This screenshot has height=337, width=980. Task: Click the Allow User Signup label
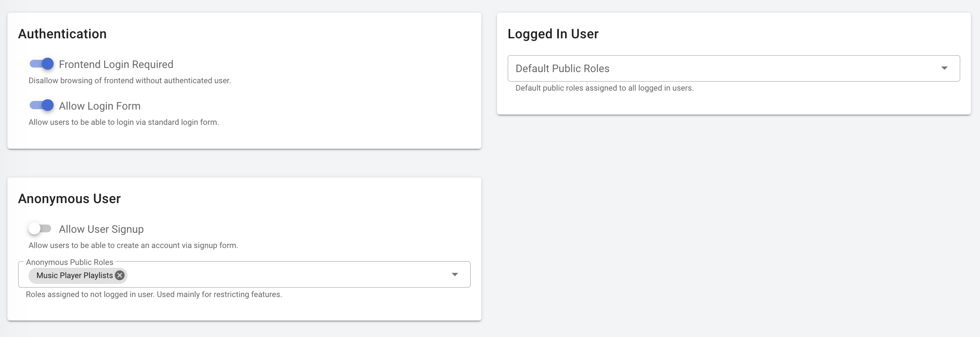click(101, 229)
